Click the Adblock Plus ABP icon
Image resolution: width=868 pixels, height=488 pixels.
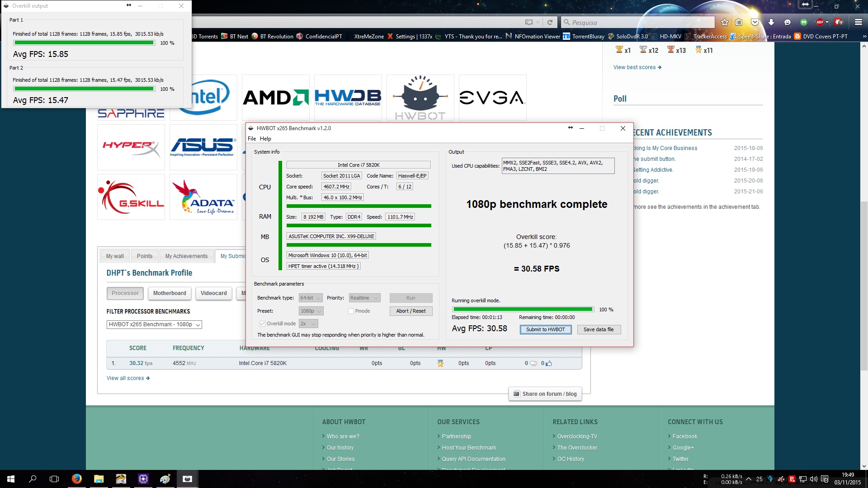point(820,22)
